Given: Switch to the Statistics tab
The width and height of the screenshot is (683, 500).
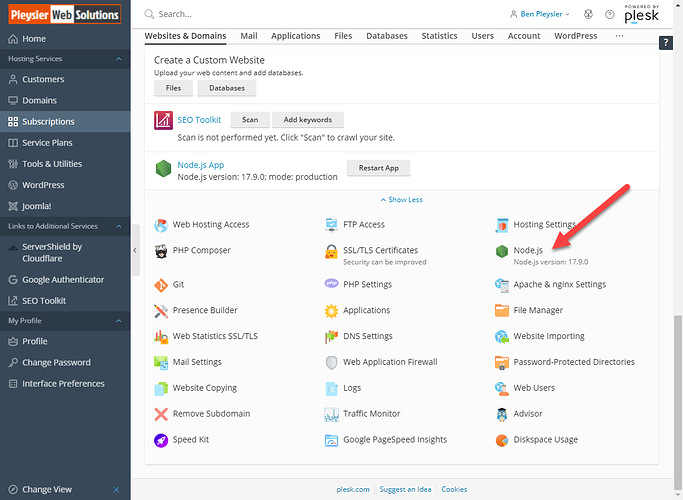Looking at the screenshot, I should click(x=439, y=36).
